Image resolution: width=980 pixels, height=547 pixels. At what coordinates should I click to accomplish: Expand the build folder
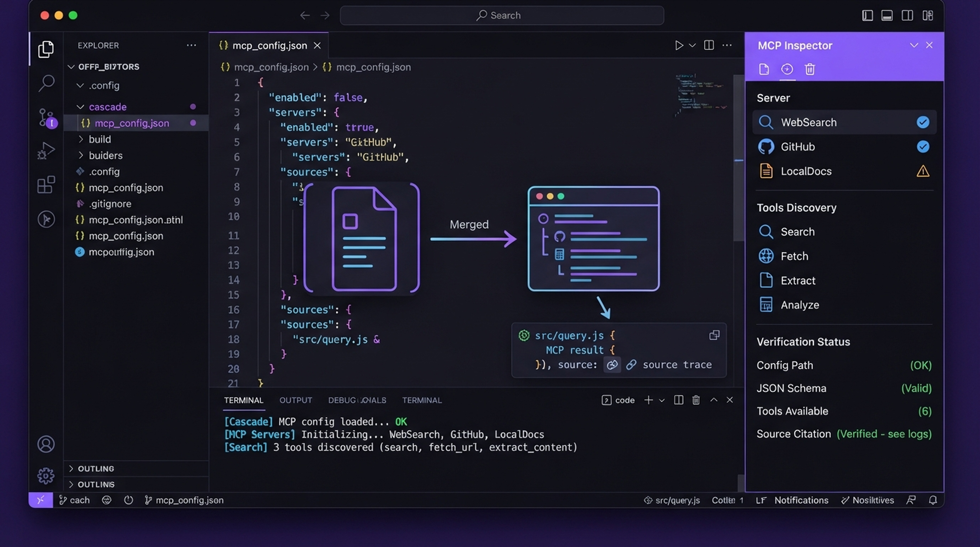(x=81, y=139)
